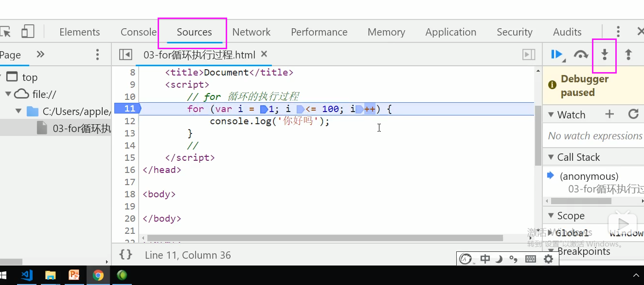Step out of current function
This screenshot has width=644, height=285.
(x=628, y=55)
